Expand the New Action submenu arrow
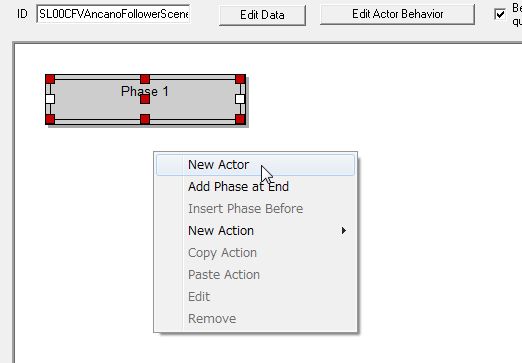This screenshot has height=363, width=522. point(344,231)
